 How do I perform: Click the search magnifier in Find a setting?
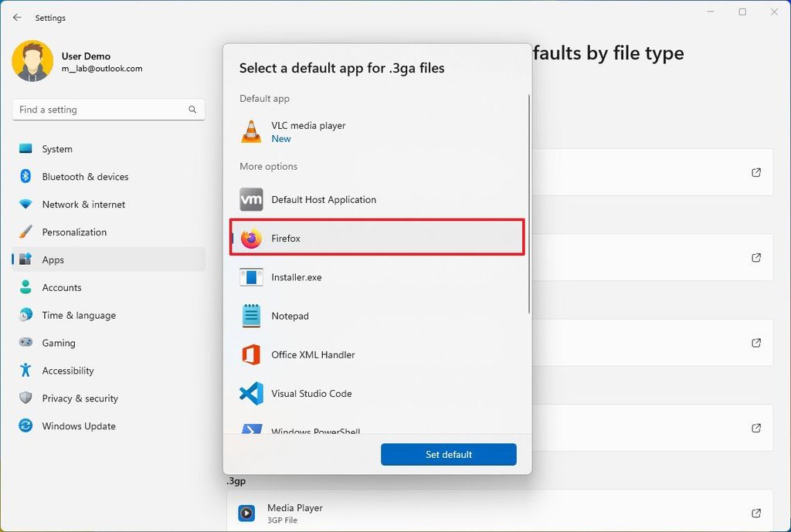(x=192, y=110)
